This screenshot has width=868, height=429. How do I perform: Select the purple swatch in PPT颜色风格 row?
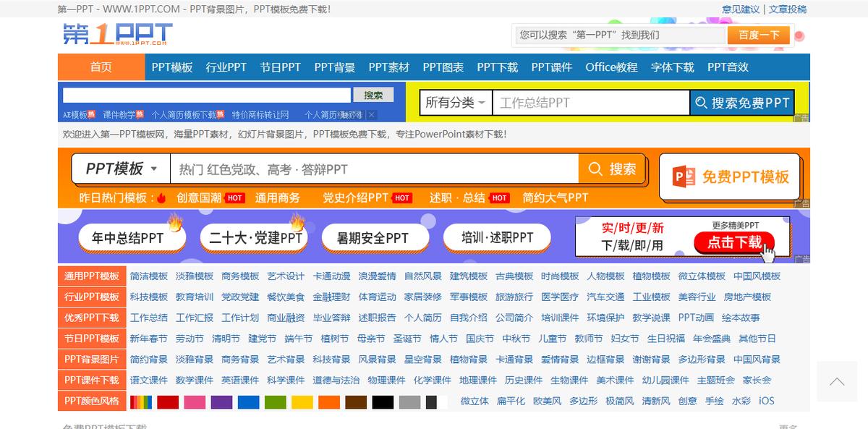click(221, 401)
